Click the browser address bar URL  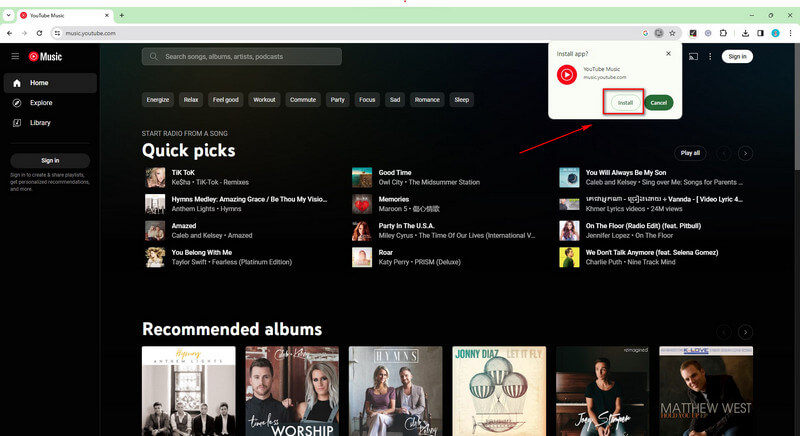(x=90, y=33)
